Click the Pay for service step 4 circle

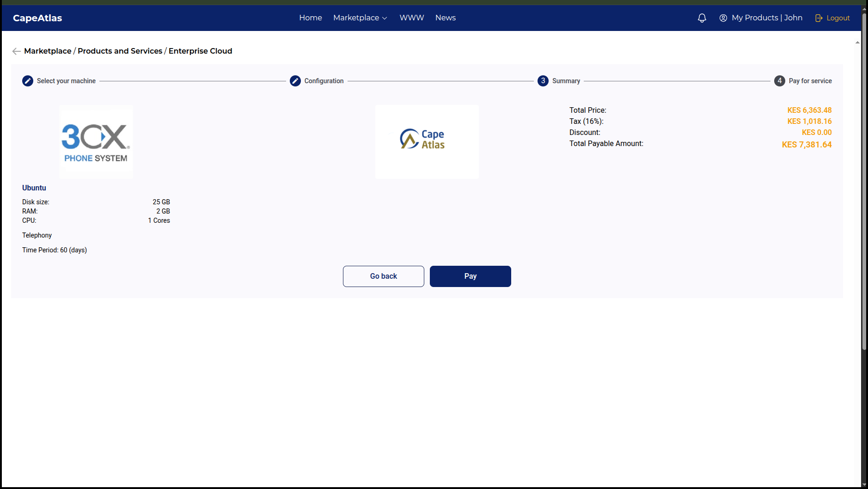tap(780, 81)
